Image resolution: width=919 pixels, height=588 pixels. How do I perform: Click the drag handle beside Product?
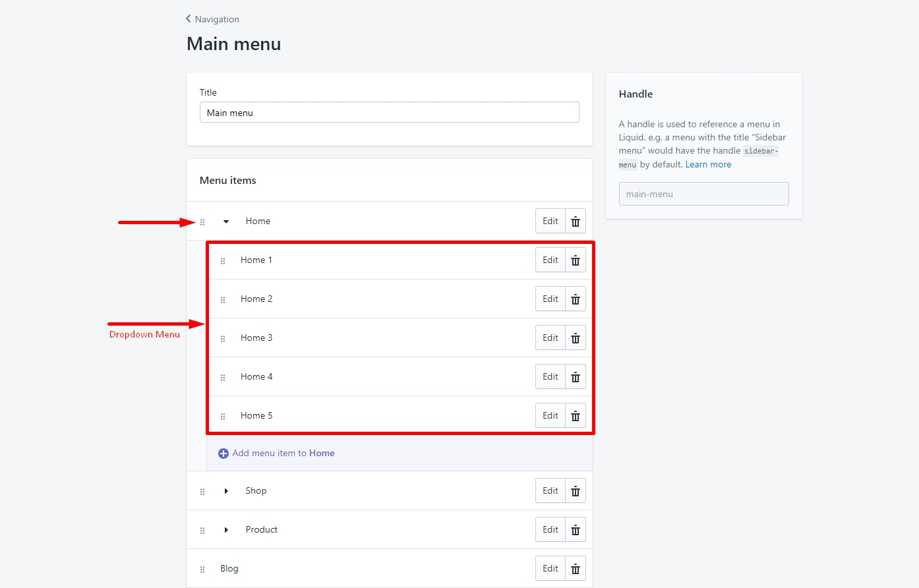coord(202,531)
